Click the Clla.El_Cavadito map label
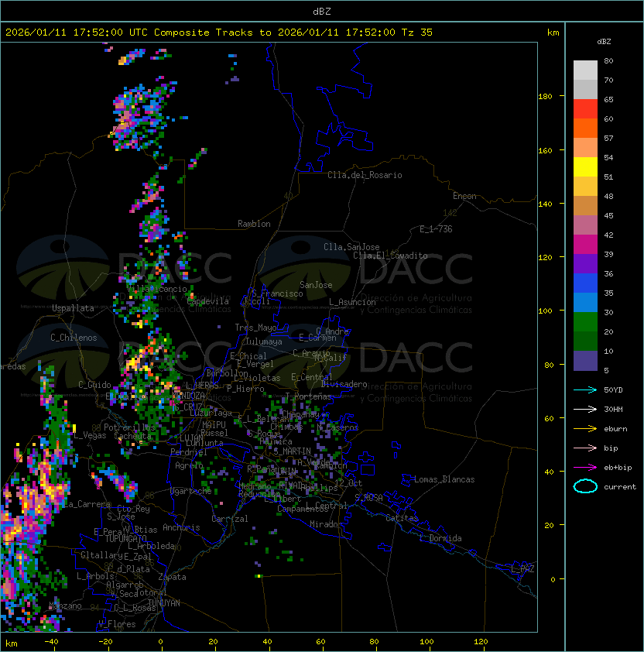Screen dimensions: 644x652 pyautogui.click(x=390, y=256)
